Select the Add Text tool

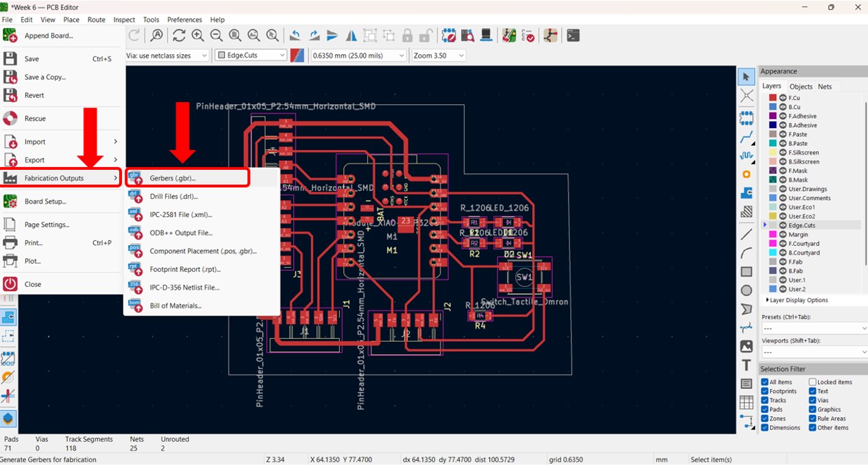[746, 365]
